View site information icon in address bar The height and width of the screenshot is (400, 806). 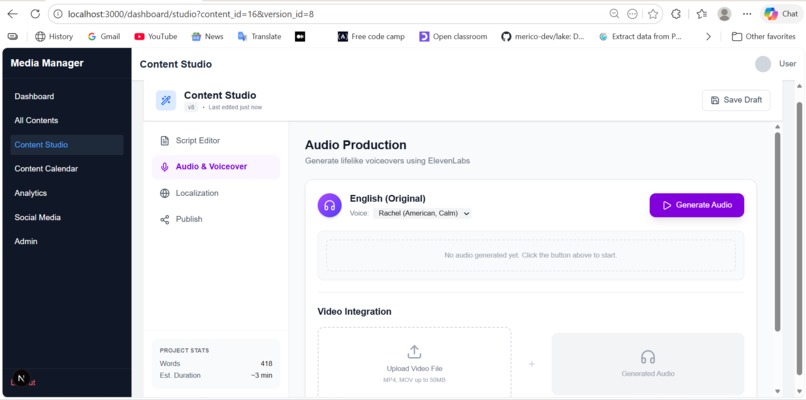coord(58,14)
